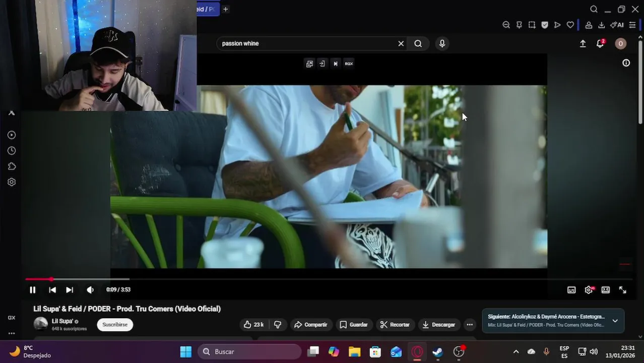This screenshot has width=644, height=363.
Task: Run search with the magnifier button
Action: pos(418,43)
